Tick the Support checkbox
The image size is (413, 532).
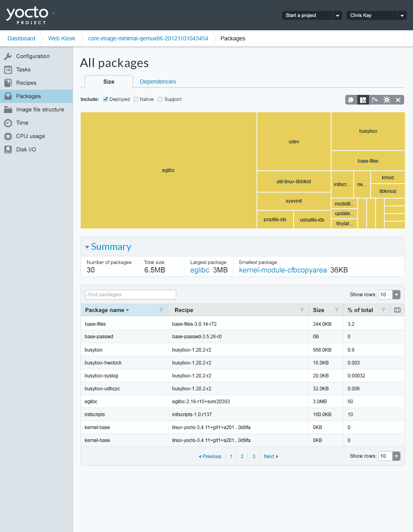click(x=160, y=99)
